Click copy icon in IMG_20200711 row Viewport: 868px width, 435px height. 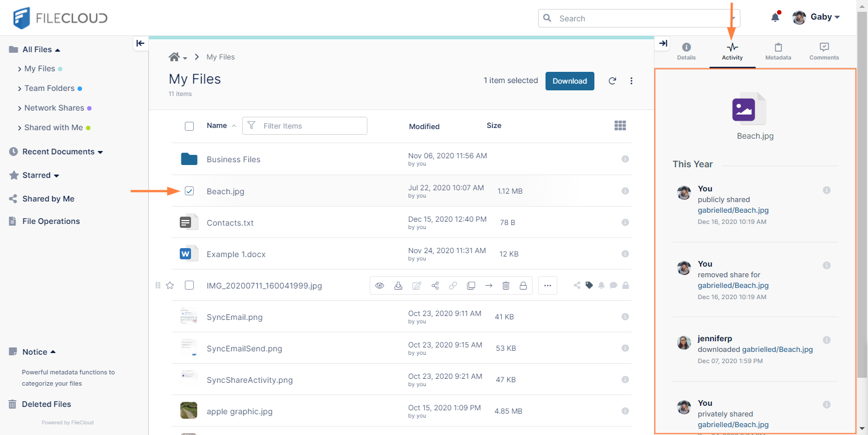(471, 286)
